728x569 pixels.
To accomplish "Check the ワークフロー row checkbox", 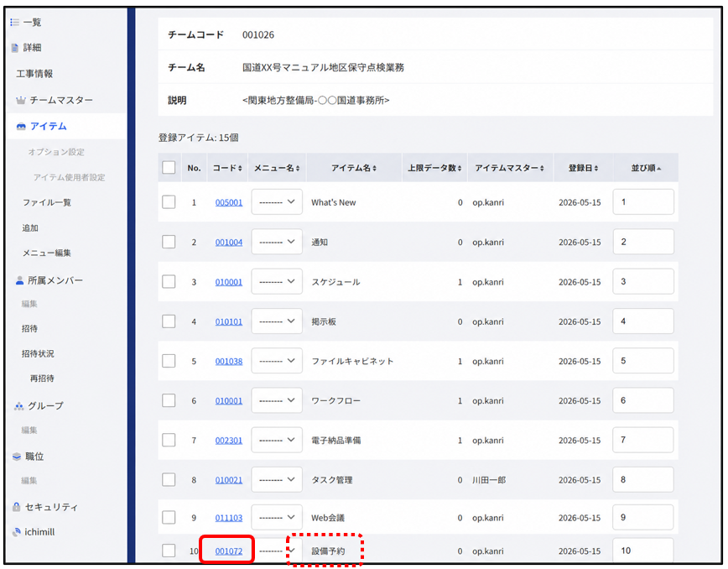I will [x=169, y=400].
